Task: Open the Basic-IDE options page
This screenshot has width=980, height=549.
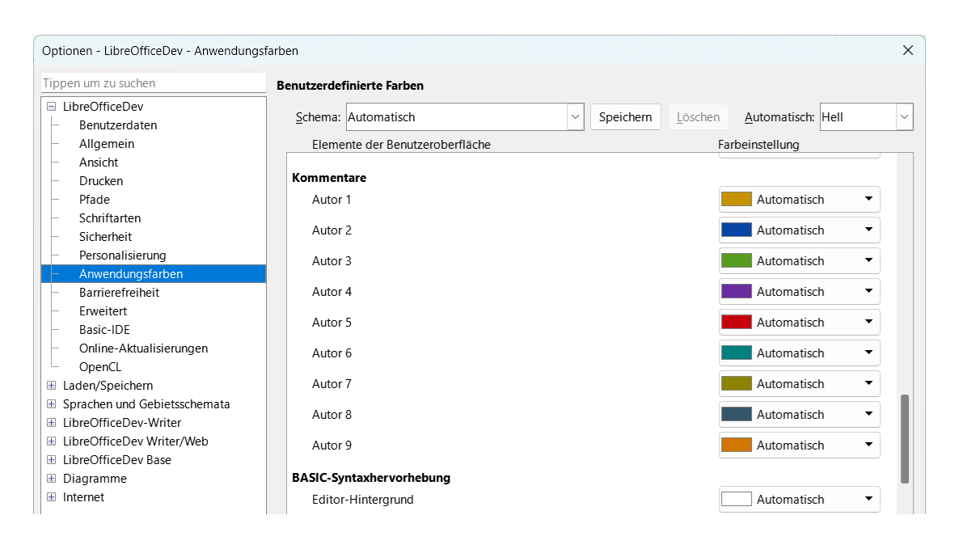Action: pyautogui.click(x=104, y=330)
